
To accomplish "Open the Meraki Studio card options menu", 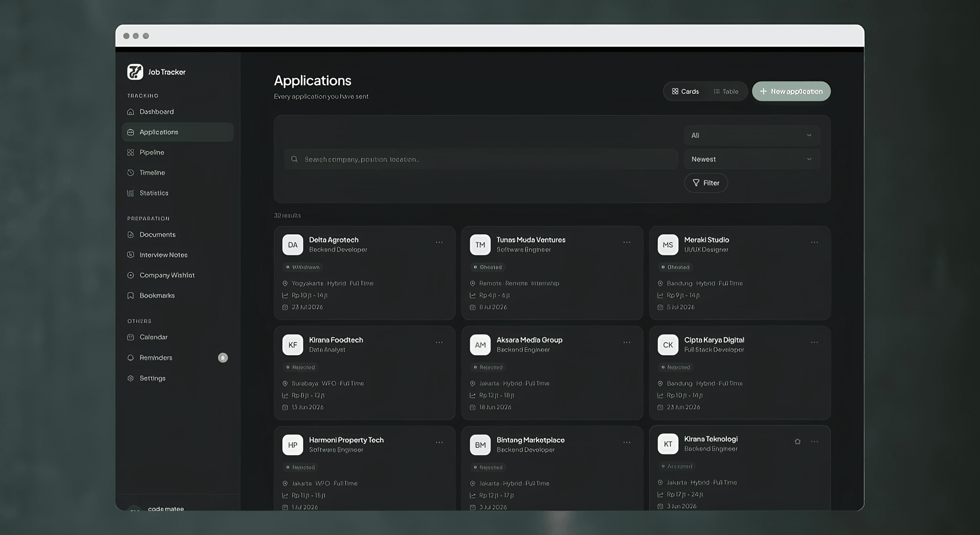I will [814, 242].
